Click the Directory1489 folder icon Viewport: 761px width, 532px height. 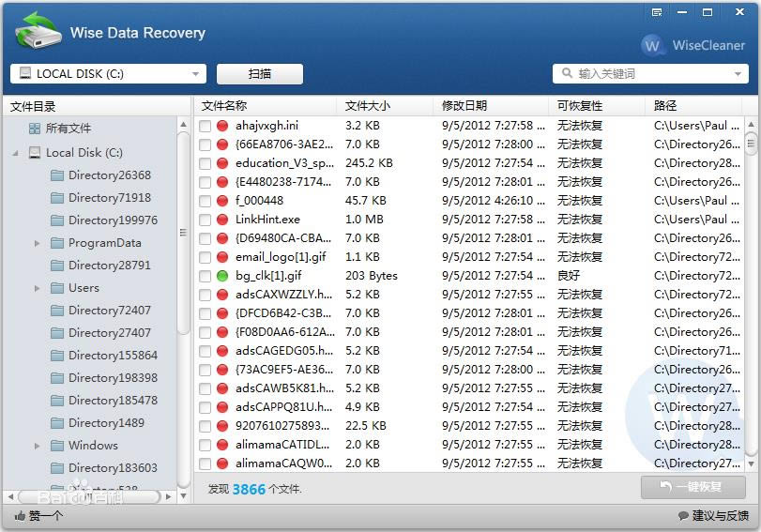pyautogui.click(x=57, y=423)
